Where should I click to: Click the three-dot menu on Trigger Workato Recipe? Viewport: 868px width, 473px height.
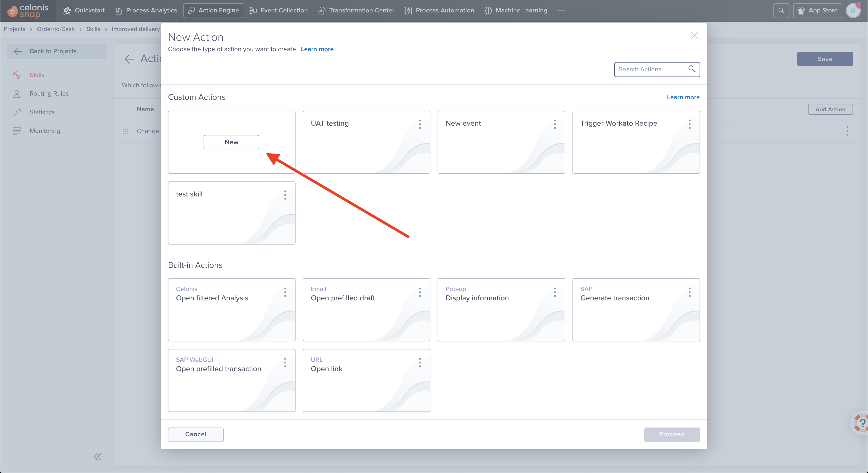pyautogui.click(x=689, y=123)
